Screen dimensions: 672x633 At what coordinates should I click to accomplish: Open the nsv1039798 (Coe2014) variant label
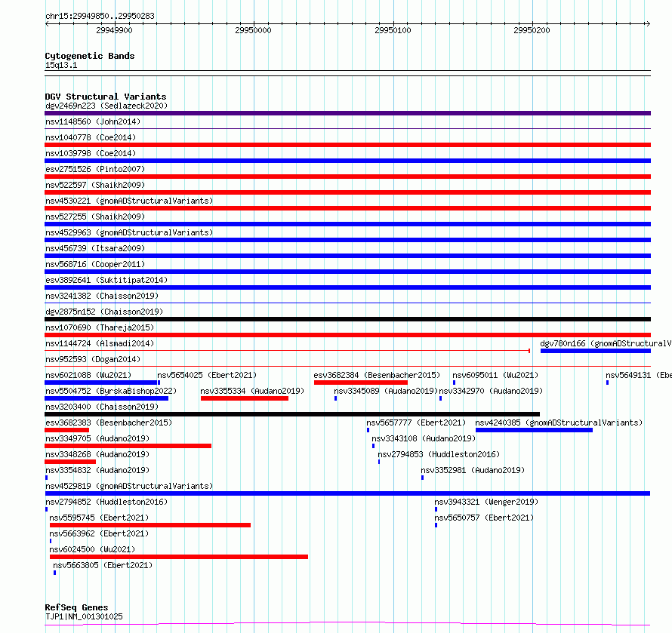pos(91,153)
